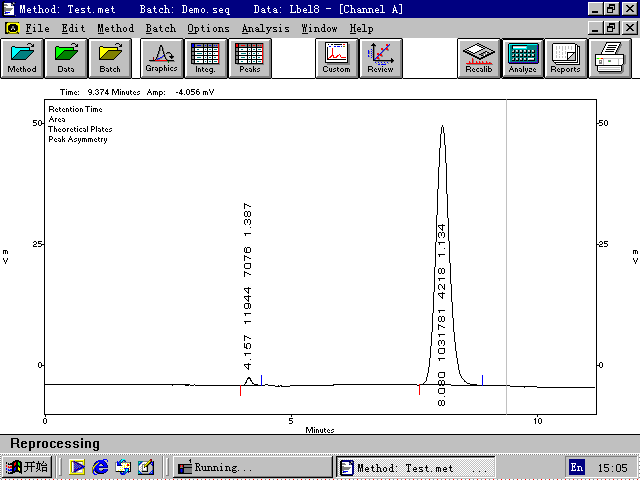Click the En language indicator in tray
The height and width of the screenshot is (480, 640).
coord(577,467)
